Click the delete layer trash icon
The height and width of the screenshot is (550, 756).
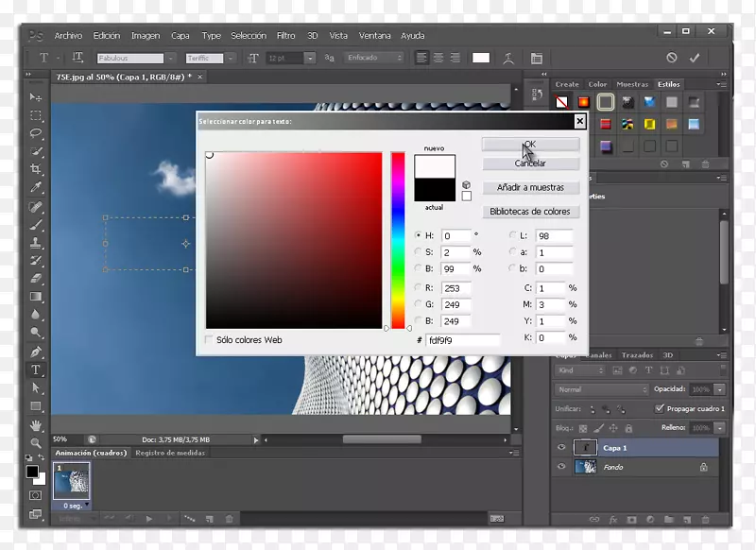pos(705,519)
